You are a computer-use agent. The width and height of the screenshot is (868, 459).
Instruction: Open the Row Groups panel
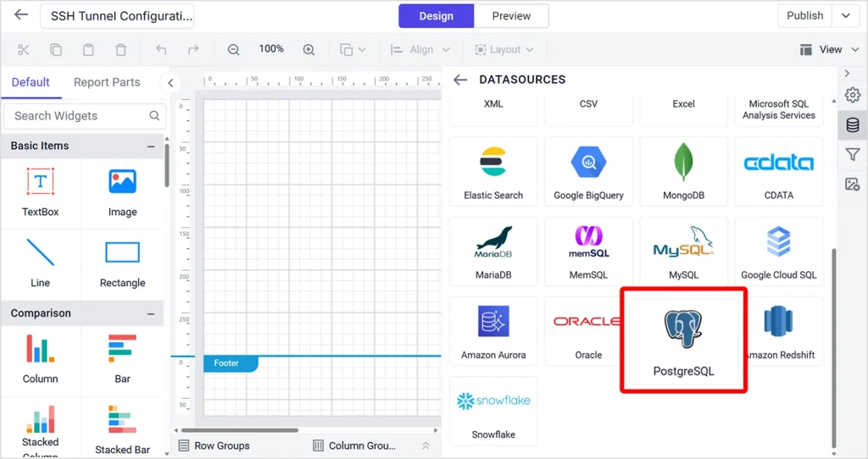214,445
